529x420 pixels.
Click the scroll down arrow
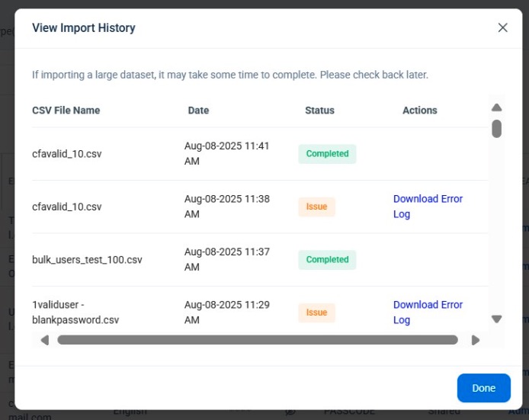497,319
